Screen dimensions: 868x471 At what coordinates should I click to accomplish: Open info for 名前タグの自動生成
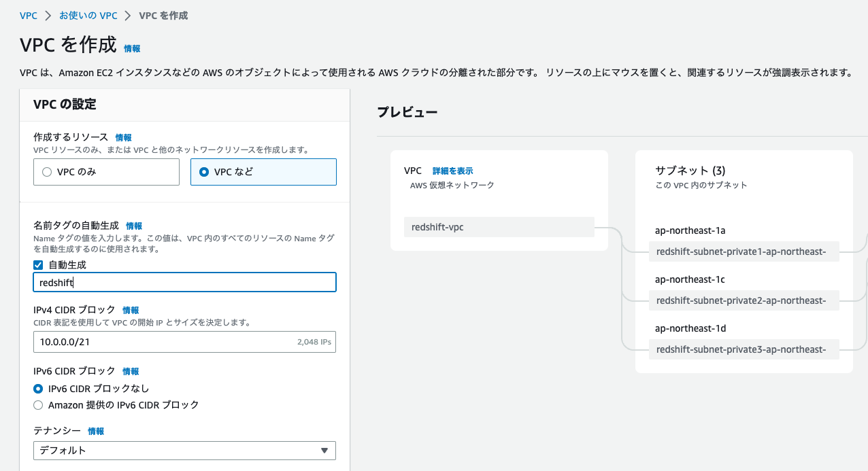click(133, 225)
